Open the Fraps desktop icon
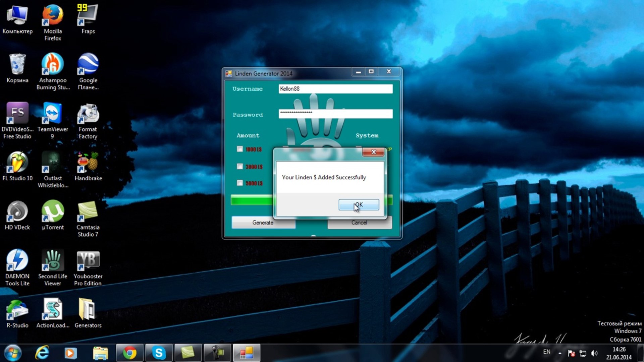This screenshot has height=362, width=644. [88, 19]
